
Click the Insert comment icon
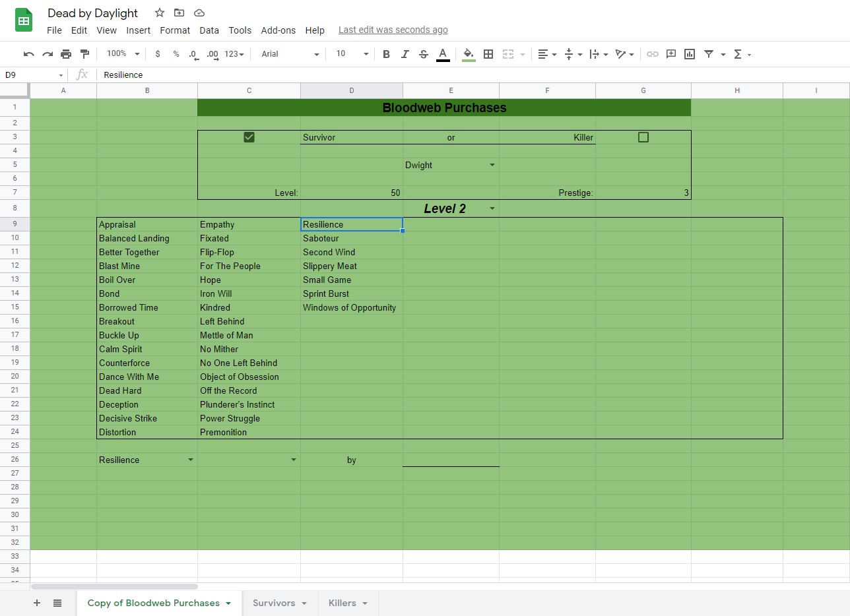click(671, 54)
